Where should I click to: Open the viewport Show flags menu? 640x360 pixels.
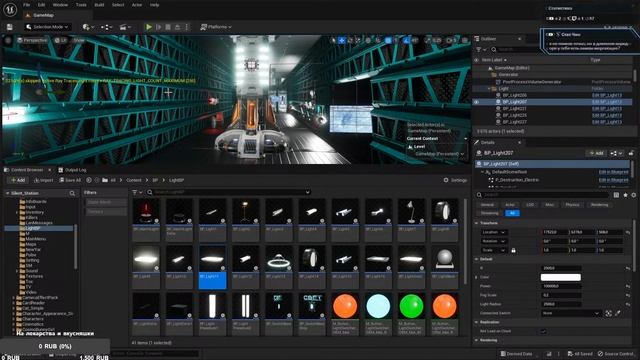click(79, 40)
